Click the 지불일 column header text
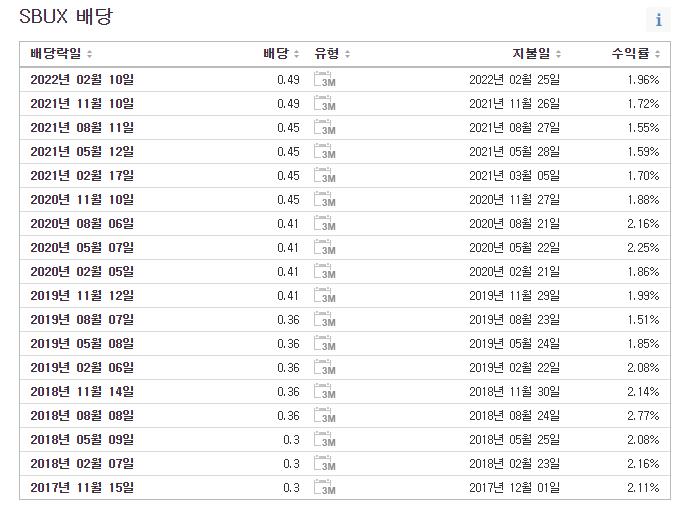680x509 pixels. coord(531,54)
